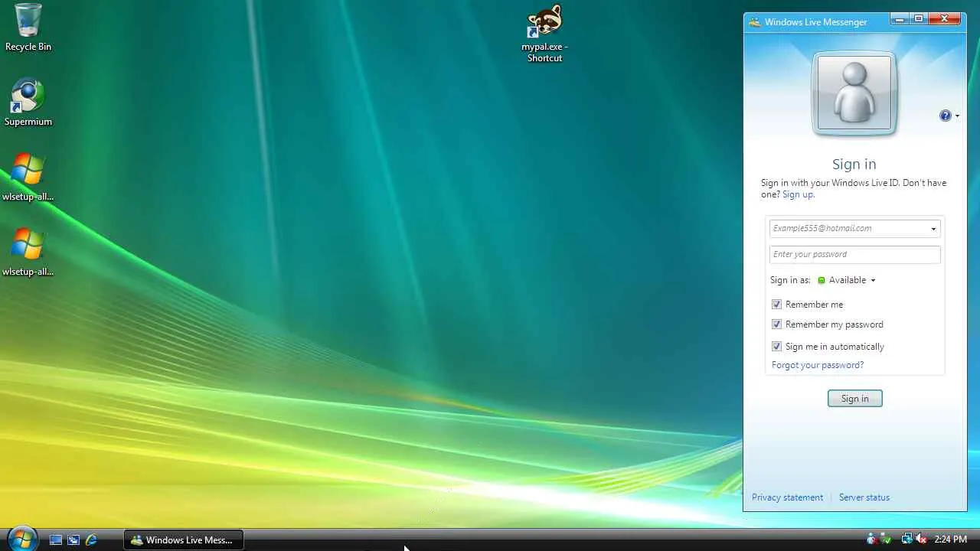This screenshot has width=980, height=551.
Task: Click Switch Between Windows in Quick Launch
Action: coord(73,540)
